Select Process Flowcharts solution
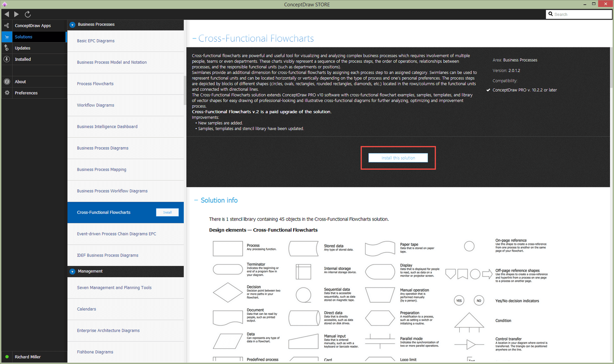 pos(126,84)
